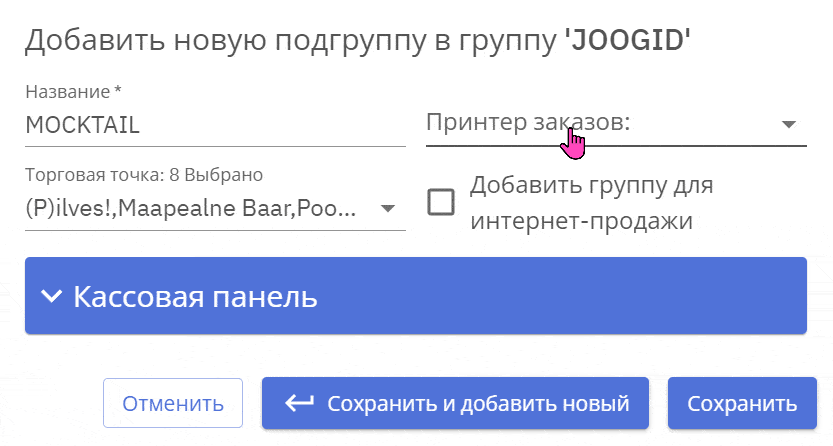
Task: Click the chevron icon on Кассовая панель
Action: pyautogui.click(x=51, y=297)
